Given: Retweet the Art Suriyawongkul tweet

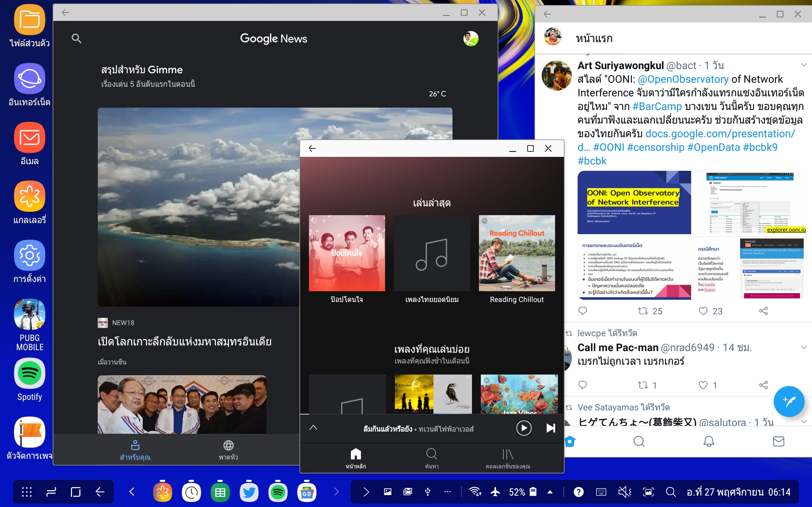Looking at the screenshot, I should coord(643,311).
